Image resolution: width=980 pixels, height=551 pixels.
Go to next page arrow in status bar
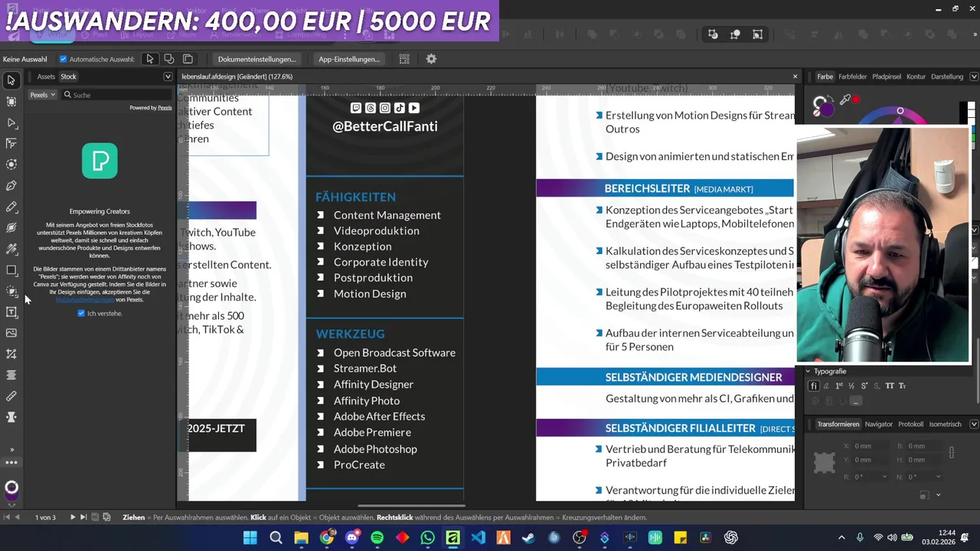pos(73,517)
